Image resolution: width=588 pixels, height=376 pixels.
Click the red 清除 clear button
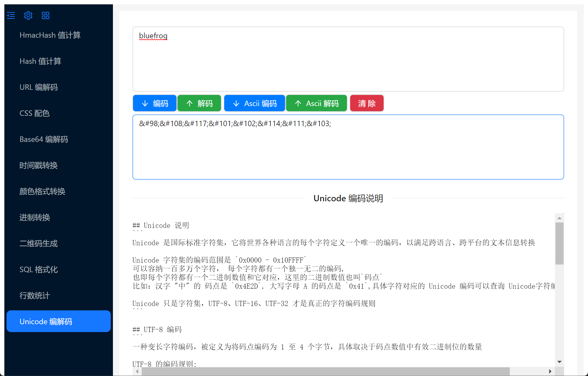pos(366,103)
